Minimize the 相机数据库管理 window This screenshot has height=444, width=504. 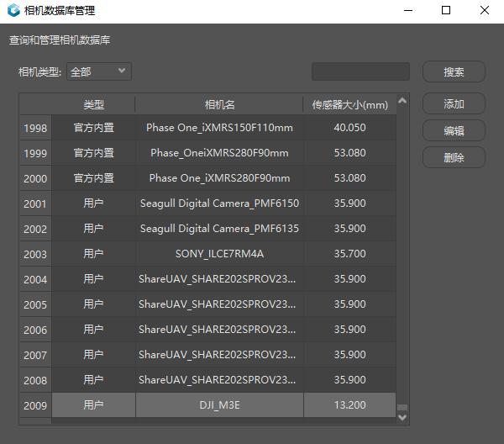coord(408,11)
